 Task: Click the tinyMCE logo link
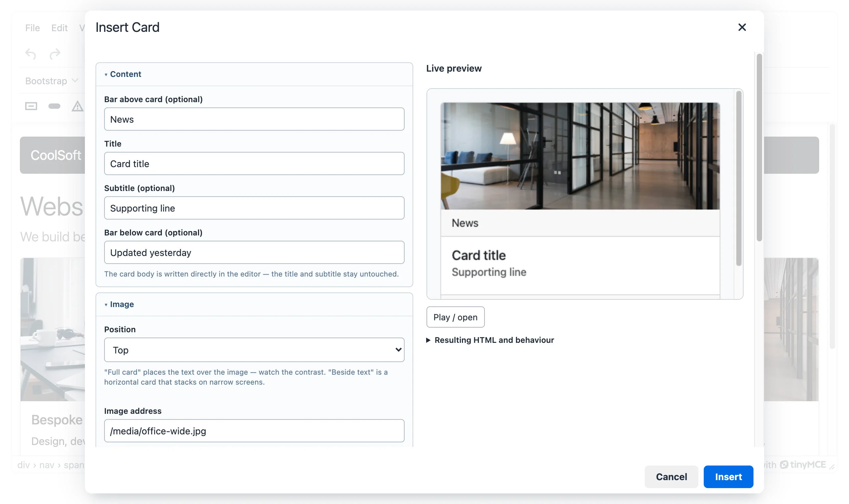pos(803,464)
